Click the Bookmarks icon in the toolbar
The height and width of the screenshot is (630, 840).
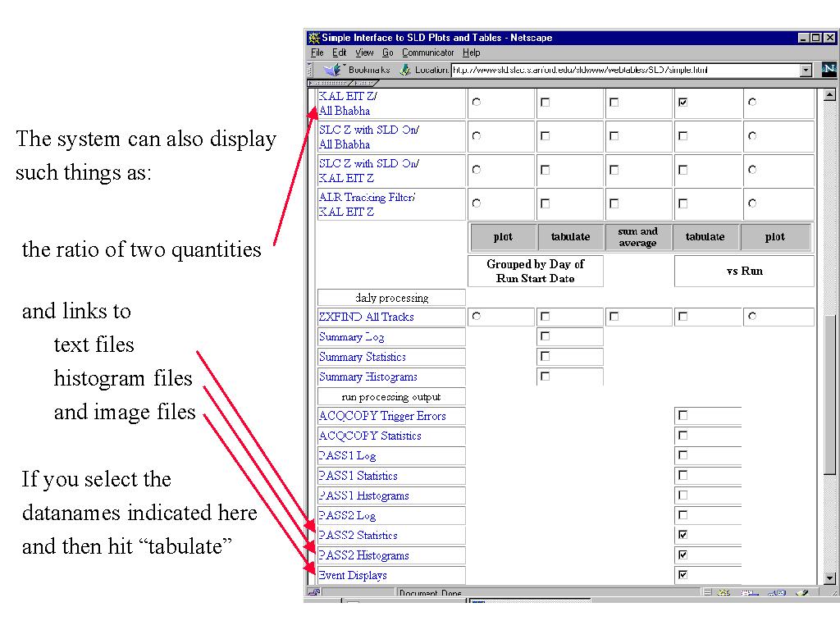pyautogui.click(x=332, y=70)
